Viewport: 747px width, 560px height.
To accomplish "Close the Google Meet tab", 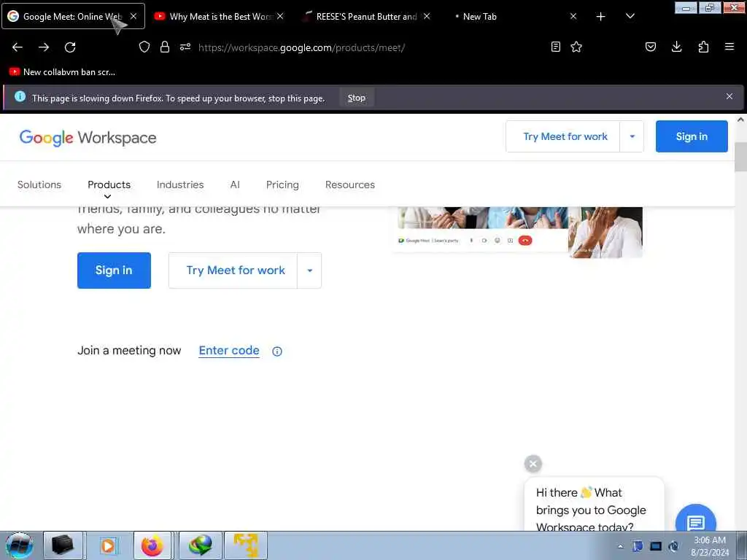I will 133,17.
